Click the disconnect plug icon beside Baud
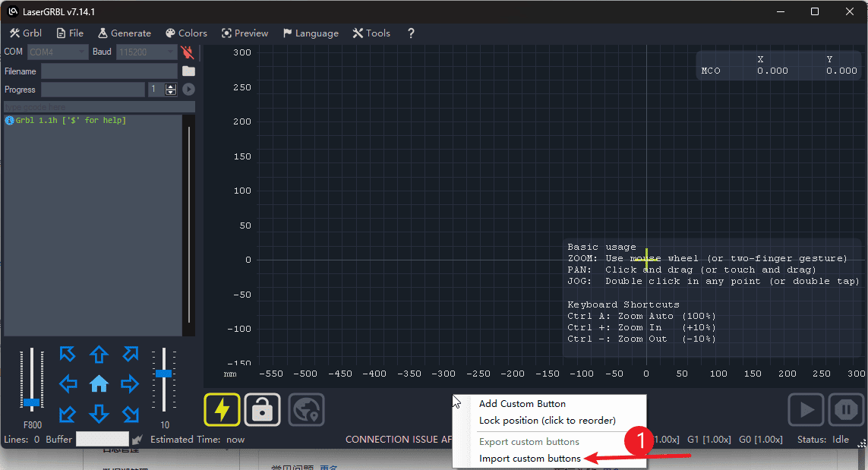 tap(188, 52)
